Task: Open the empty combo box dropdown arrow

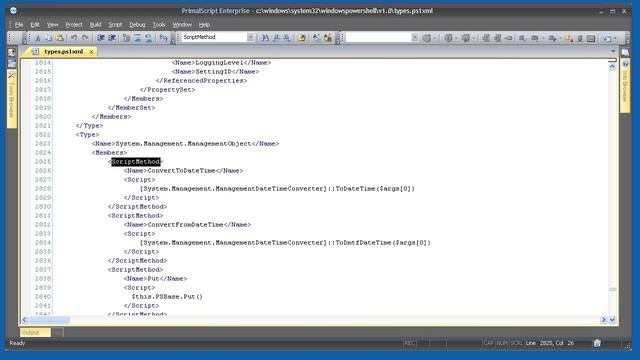Action: tap(414, 38)
